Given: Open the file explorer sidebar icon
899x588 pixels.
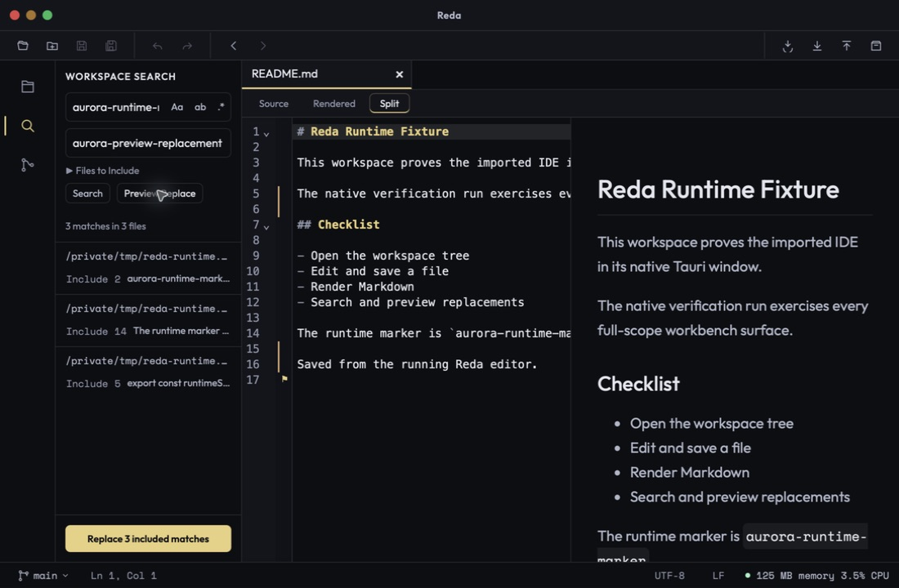Looking at the screenshot, I should (x=28, y=87).
